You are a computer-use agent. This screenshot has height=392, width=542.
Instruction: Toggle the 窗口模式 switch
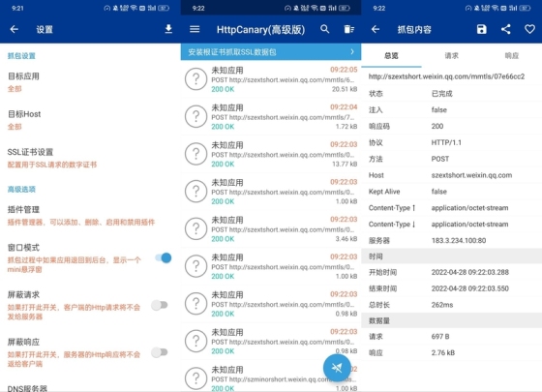164,257
